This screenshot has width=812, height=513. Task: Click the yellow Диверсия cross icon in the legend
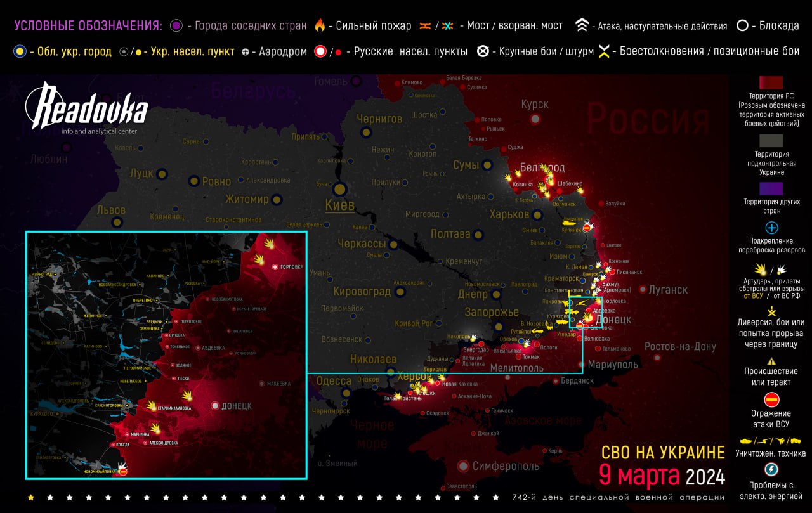coord(771,311)
